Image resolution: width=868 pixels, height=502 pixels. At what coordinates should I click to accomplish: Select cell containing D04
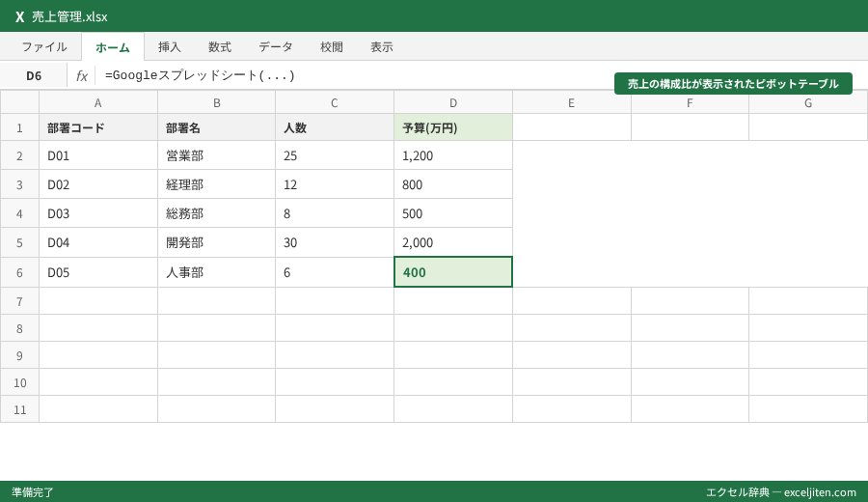click(98, 242)
